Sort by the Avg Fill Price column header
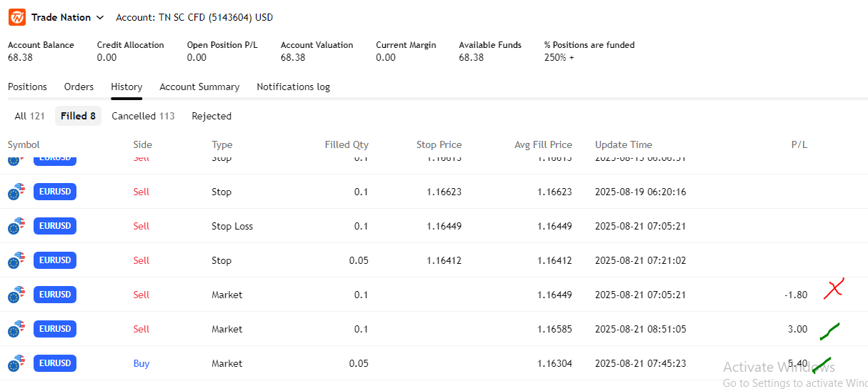The height and width of the screenshot is (389, 868). pos(543,144)
